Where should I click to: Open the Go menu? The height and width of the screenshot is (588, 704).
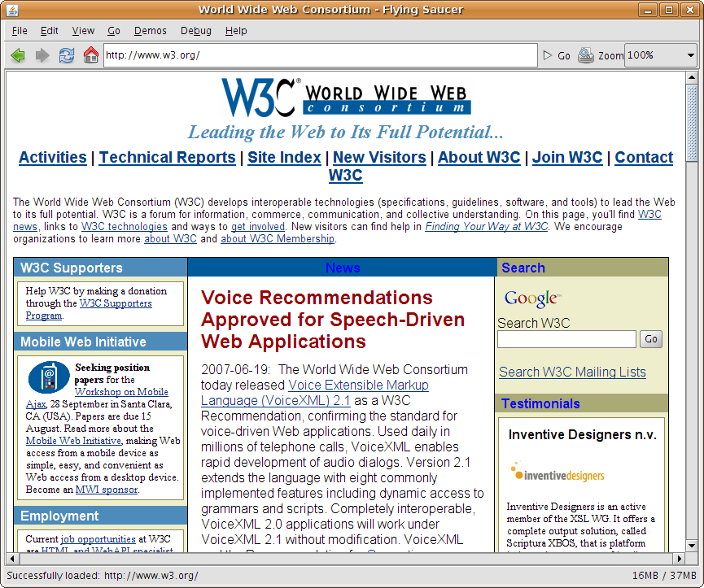(x=114, y=31)
